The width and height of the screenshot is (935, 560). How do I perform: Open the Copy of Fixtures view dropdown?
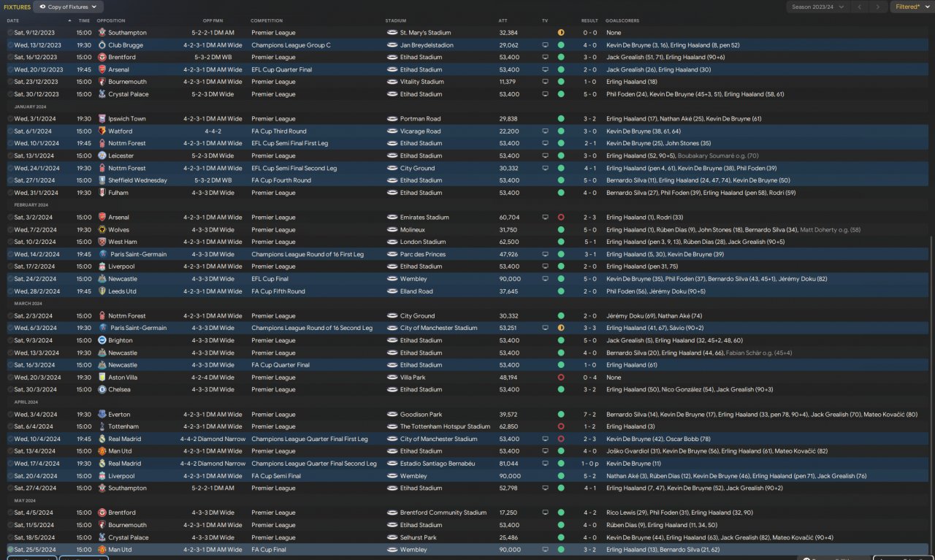67,7
